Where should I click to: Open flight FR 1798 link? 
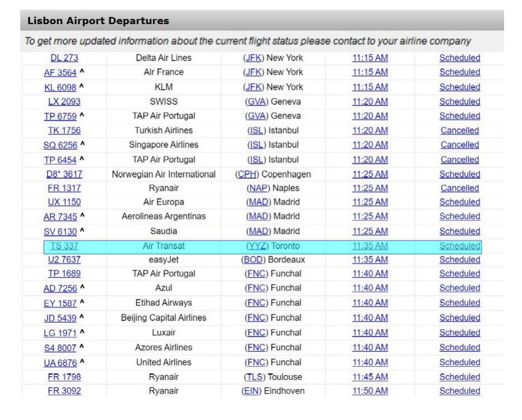[x=64, y=377]
